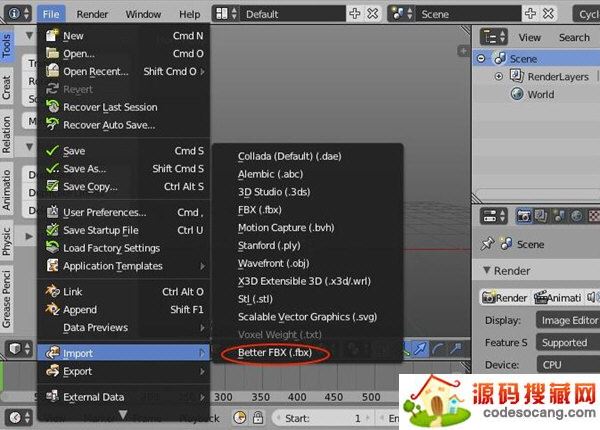Open User Preferences...

[124, 212]
